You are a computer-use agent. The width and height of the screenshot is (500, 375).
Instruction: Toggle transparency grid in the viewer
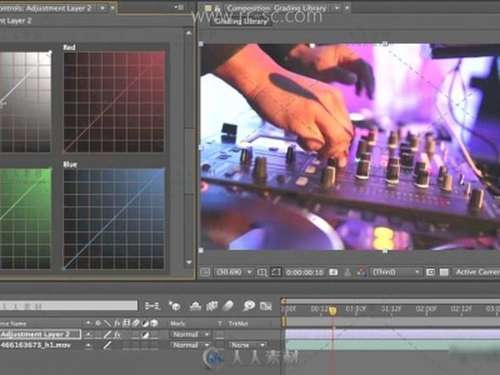pyautogui.click(x=444, y=272)
